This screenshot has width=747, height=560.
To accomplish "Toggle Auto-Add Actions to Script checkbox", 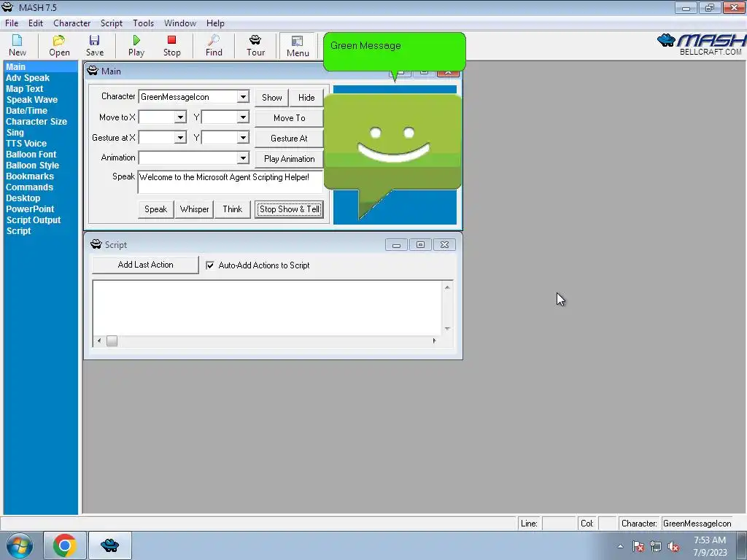I will pos(209,265).
